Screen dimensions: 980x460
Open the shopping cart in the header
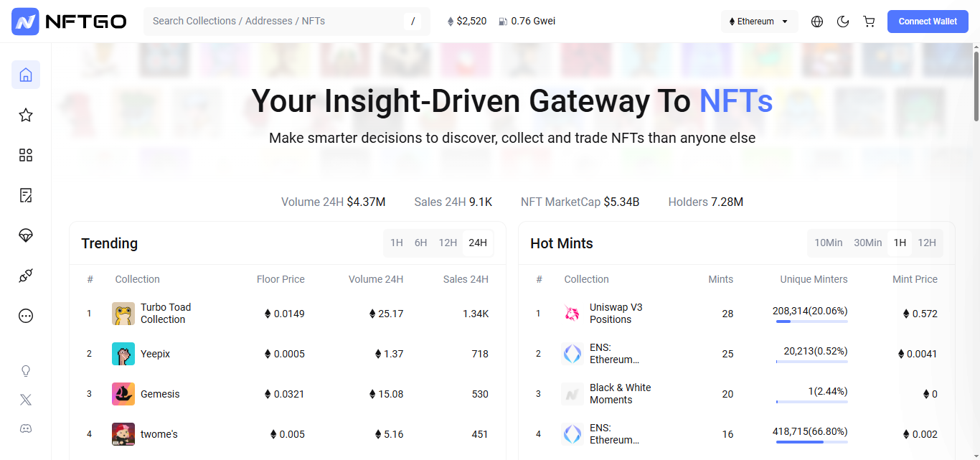click(x=869, y=22)
